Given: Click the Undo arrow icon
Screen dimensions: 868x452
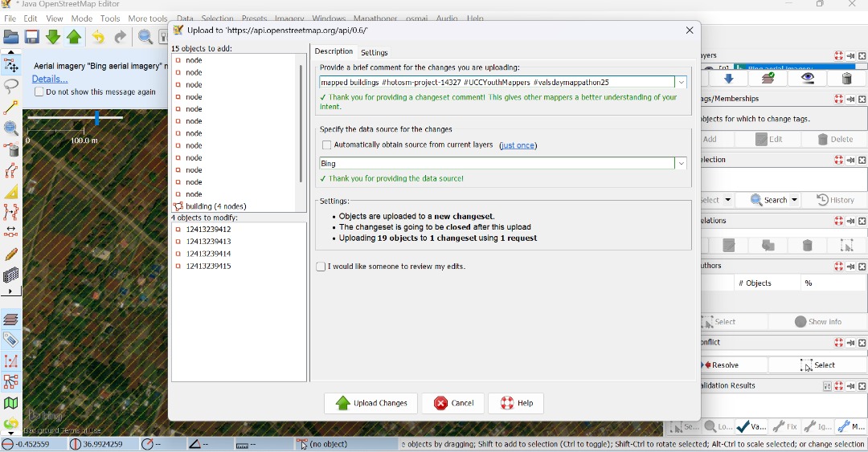Looking at the screenshot, I should (x=98, y=37).
